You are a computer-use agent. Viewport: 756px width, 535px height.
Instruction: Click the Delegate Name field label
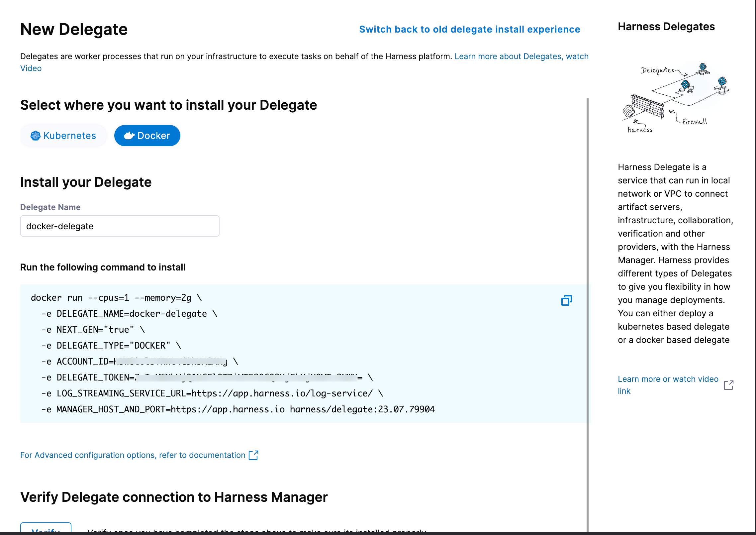tap(50, 207)
